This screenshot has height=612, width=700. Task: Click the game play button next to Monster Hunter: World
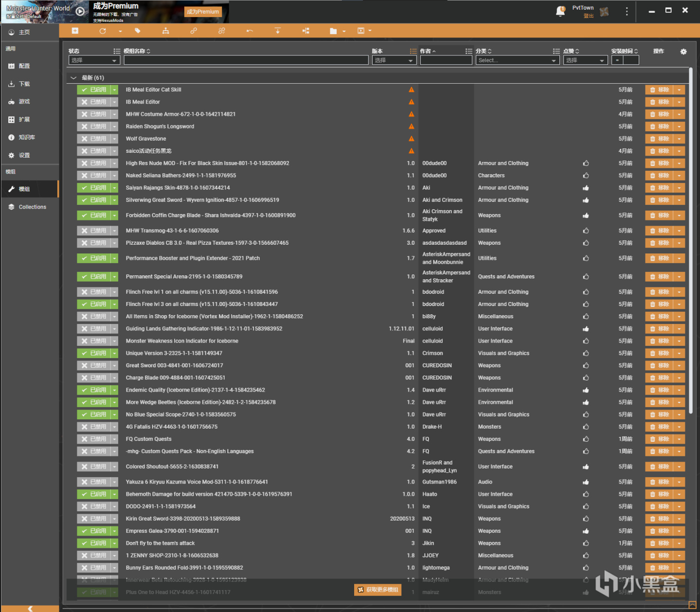tap(80, 11)
